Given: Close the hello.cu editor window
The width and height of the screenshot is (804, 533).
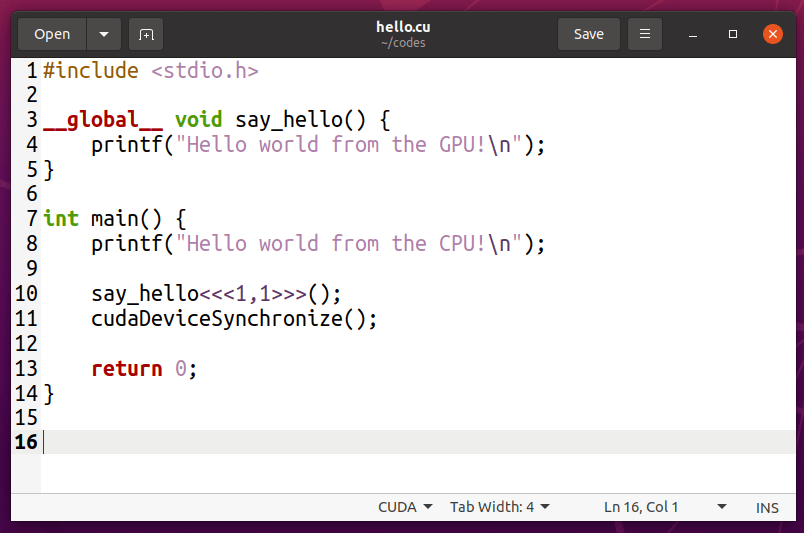Looking at the screenshot, I should pyautogui.click(x=773, y=34).
